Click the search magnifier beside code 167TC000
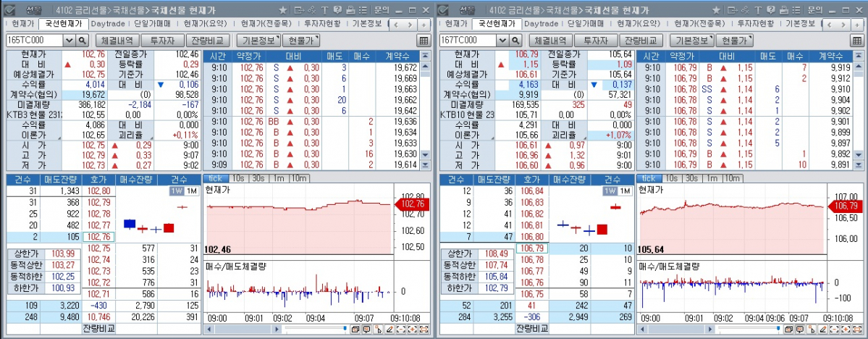 515,41
